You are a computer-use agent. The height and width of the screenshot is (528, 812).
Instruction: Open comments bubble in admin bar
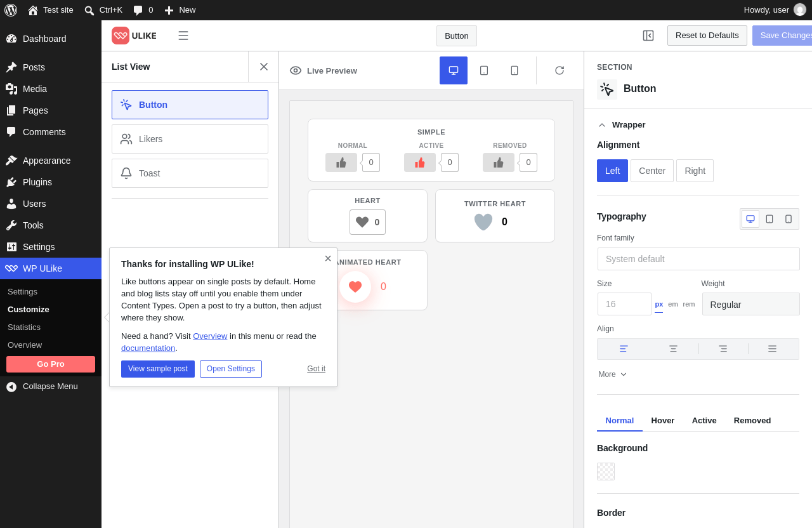143,10
